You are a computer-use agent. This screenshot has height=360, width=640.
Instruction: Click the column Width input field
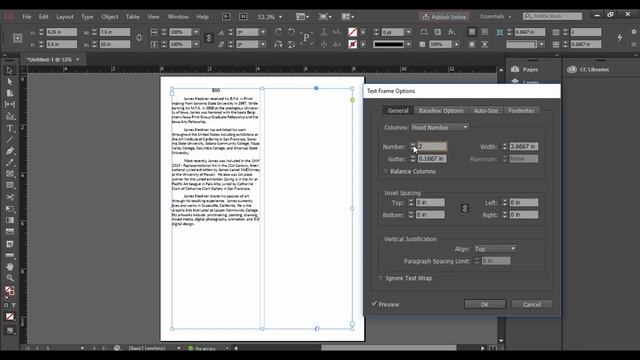pyautogui.click(x=524, y=146)
